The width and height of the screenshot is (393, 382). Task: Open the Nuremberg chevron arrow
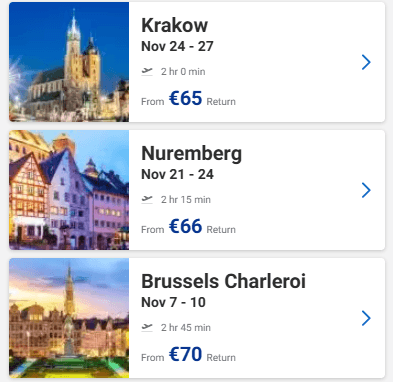click(x=366, y=190)
